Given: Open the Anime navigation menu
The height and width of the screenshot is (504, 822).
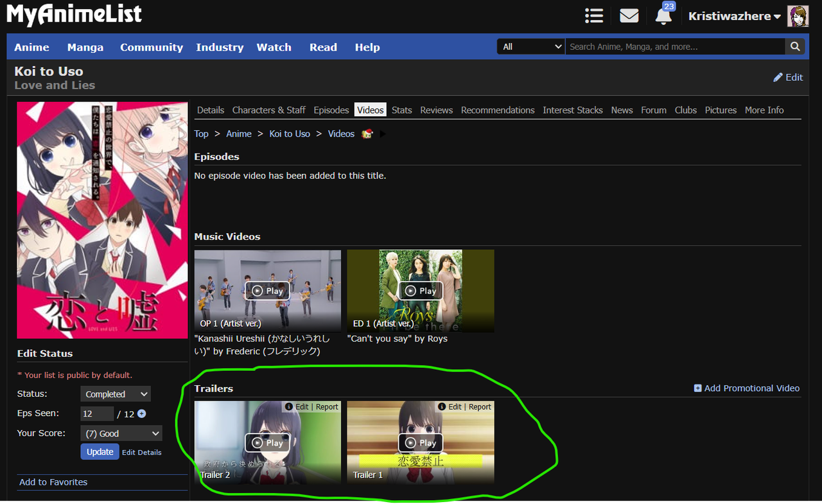Looking at the screenshot, I should (31, 47).
